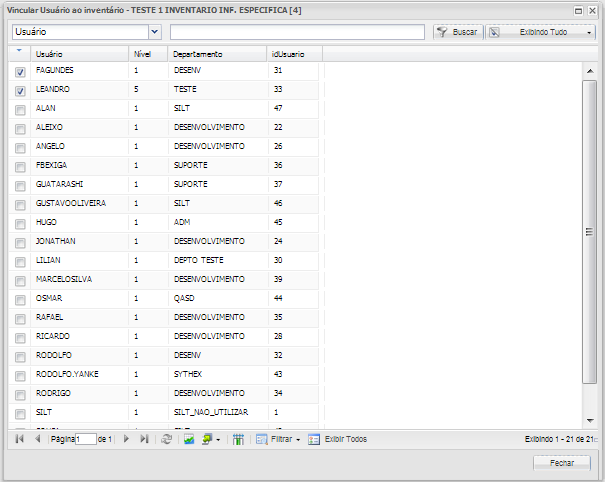Sort by the idUsuario column header
605x482 pixels.
point(295,54)
